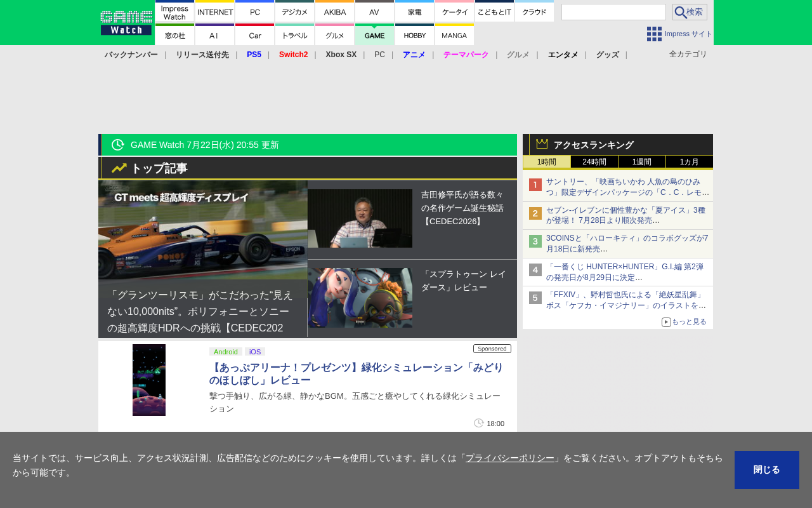The width and height of the screenshot is (812, 508).
Task: Click the Sponsored label badge
Action: [x=492, y=349]
